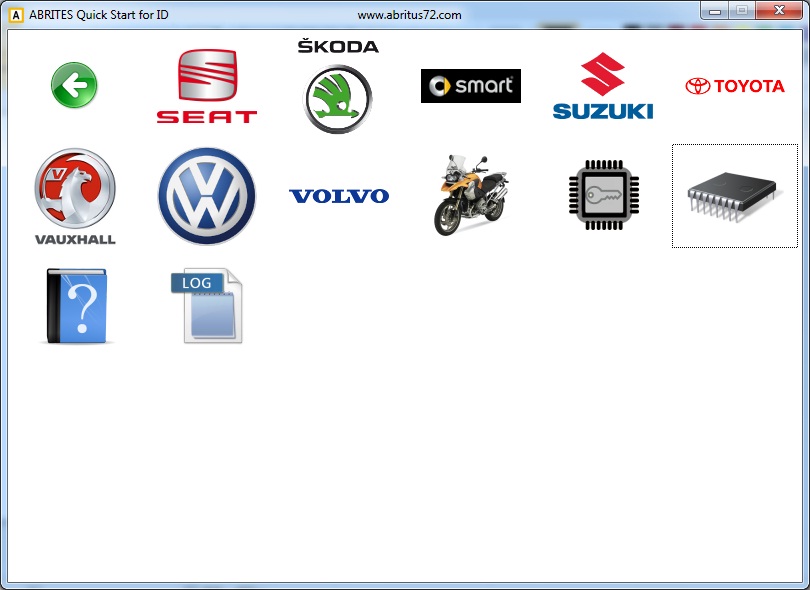Open the LOG file icon
Viewport: 810px width, 590px height.
tap(207, 306)
